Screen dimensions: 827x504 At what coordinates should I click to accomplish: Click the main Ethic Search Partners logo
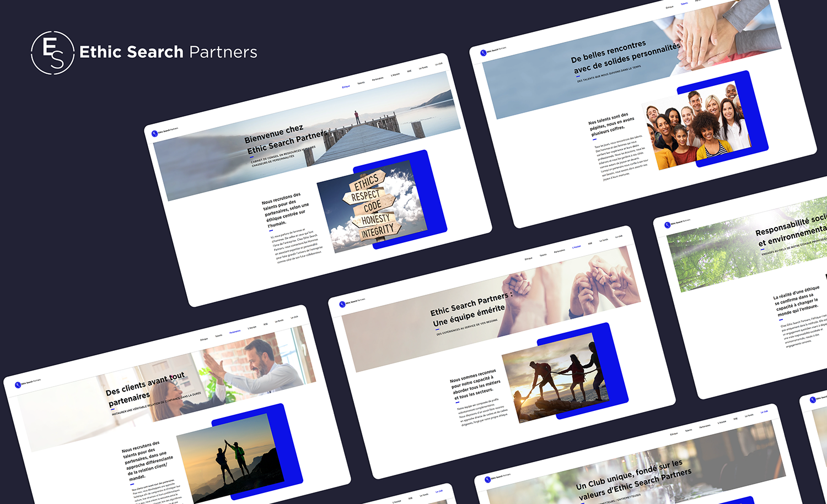51,51
